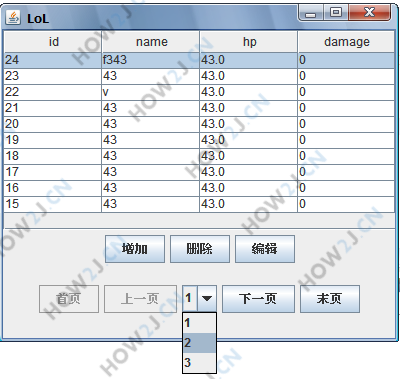Click the 删除 button

tap(200, 249)
